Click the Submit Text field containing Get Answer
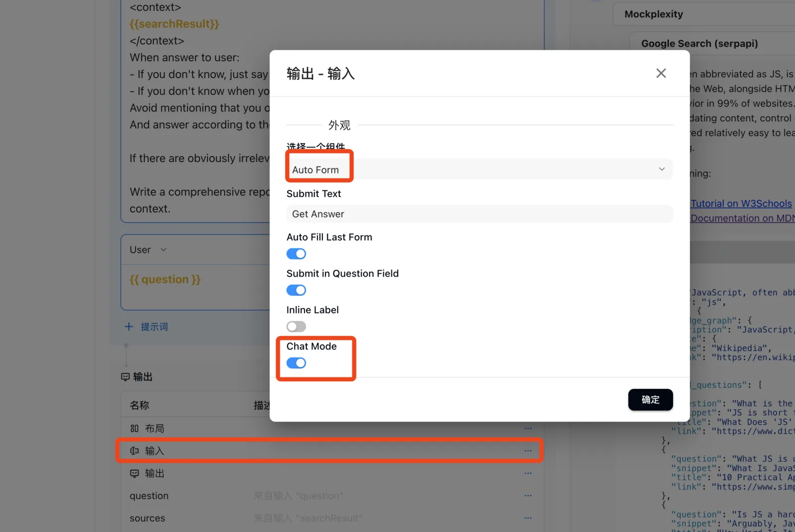The height and width of the screenshot is (532, 795). pyautogui.click(x=479, y=214)
